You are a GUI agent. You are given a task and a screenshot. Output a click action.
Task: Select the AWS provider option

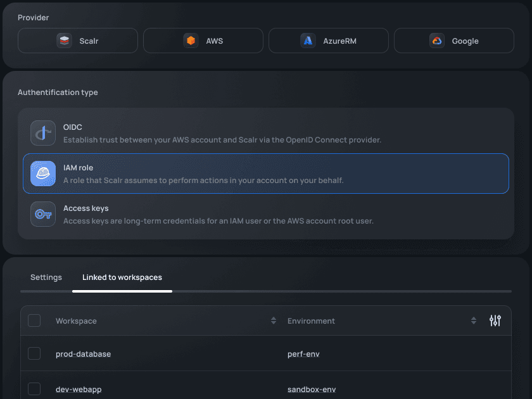coord(203,40)
